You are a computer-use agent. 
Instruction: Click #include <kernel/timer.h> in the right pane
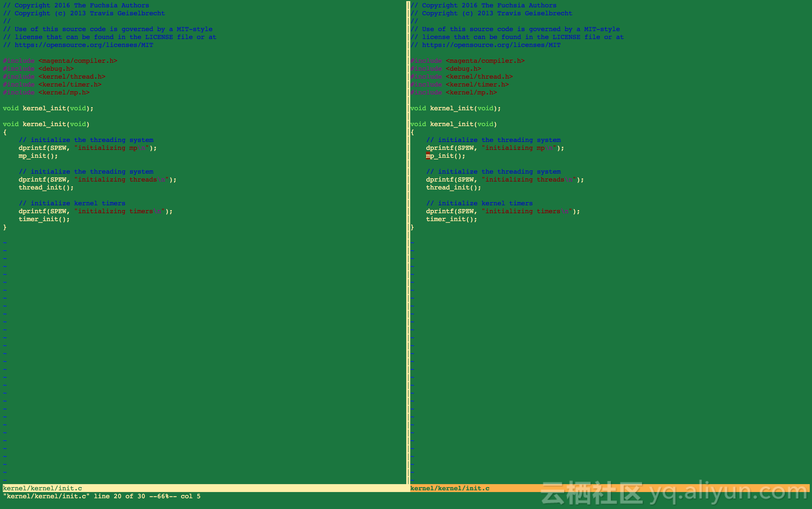tap(459, 85)
